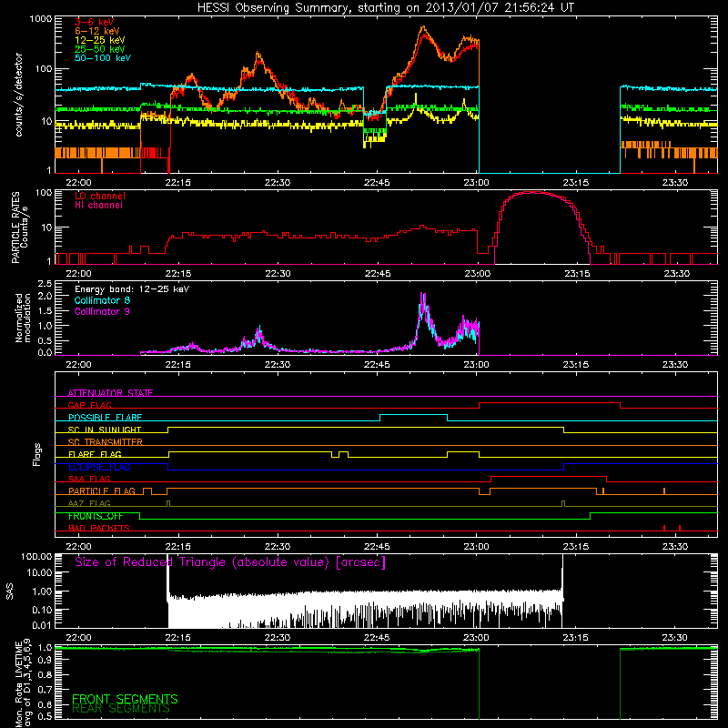Click the 'ECLIPSE FLAG' label

click(x=99, y=467)
